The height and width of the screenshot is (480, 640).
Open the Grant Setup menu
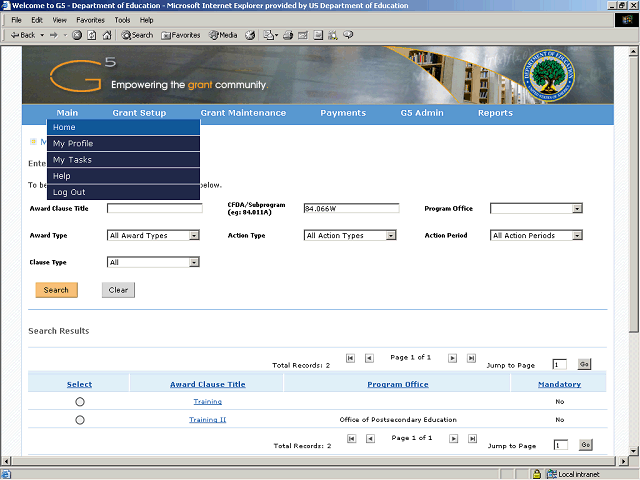[x=139, y=113]
